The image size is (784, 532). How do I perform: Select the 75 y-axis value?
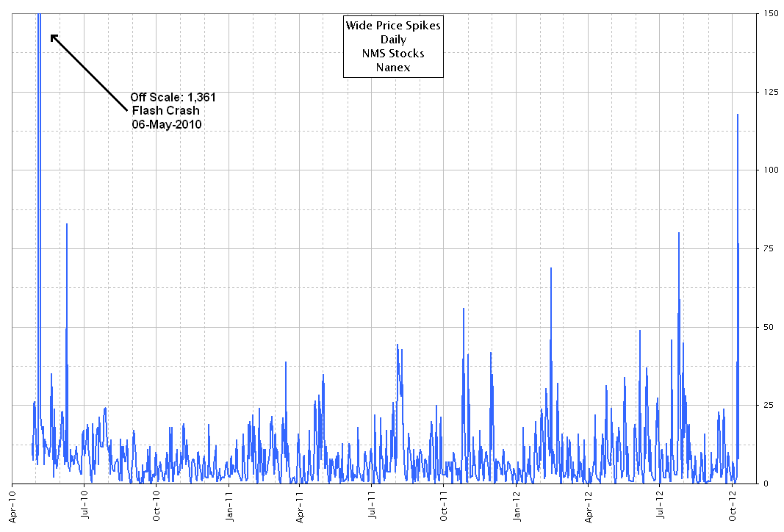click(769, 248)
